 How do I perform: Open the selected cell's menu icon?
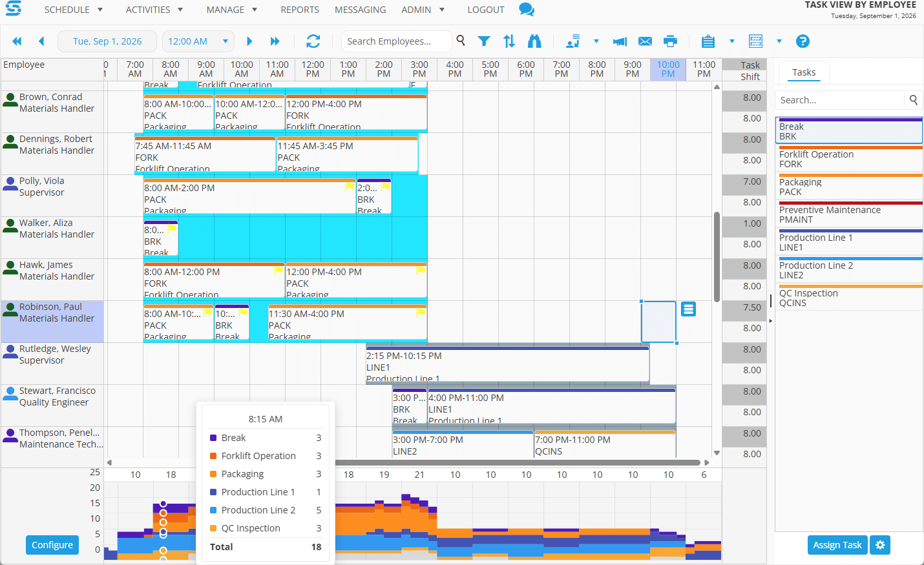click(x=689, y=309)
